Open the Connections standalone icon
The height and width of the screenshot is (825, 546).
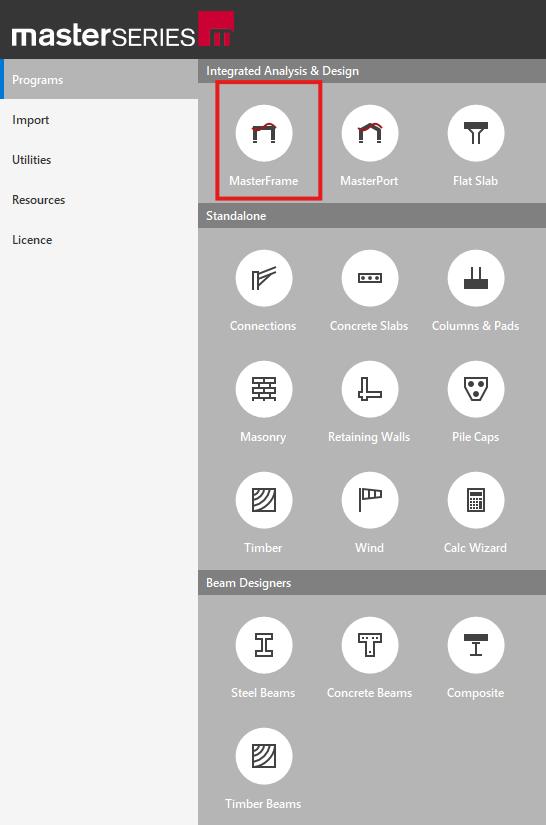coord(264,278)
